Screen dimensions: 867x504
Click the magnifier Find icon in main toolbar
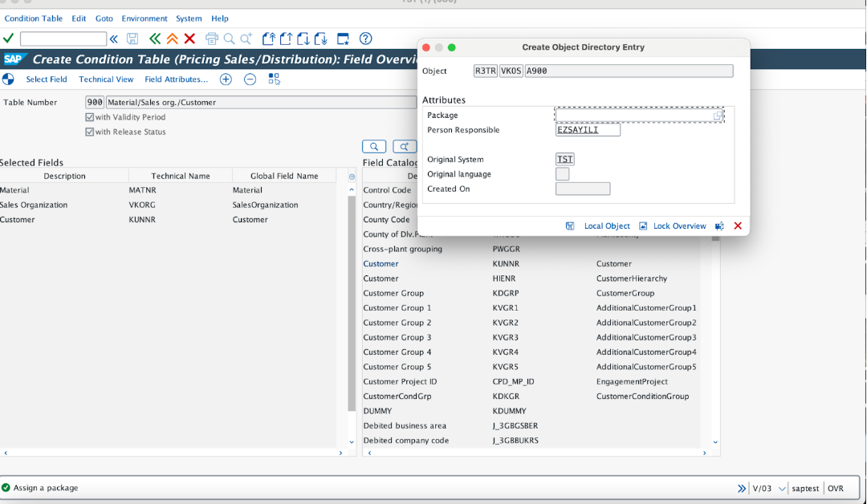[x=229, y=39]
